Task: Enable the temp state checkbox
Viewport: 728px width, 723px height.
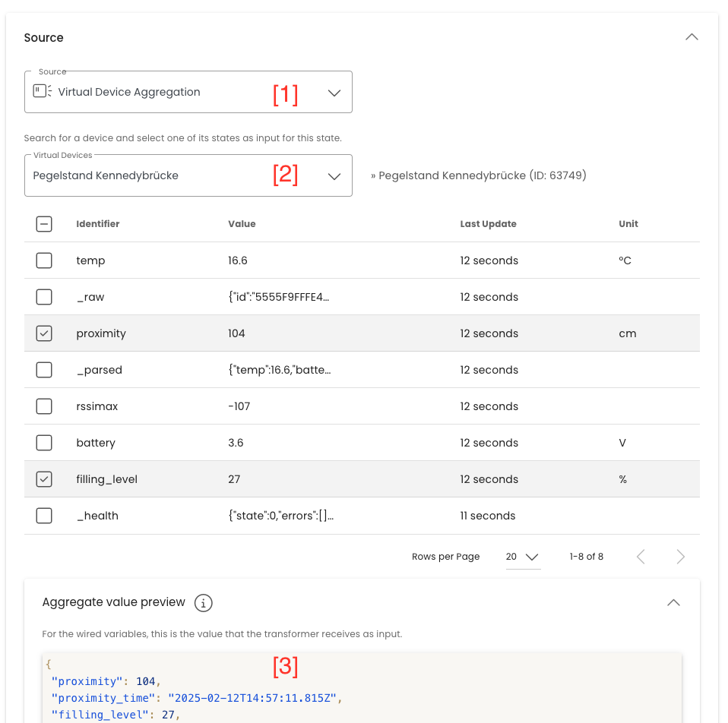Action: coord(43,260)
